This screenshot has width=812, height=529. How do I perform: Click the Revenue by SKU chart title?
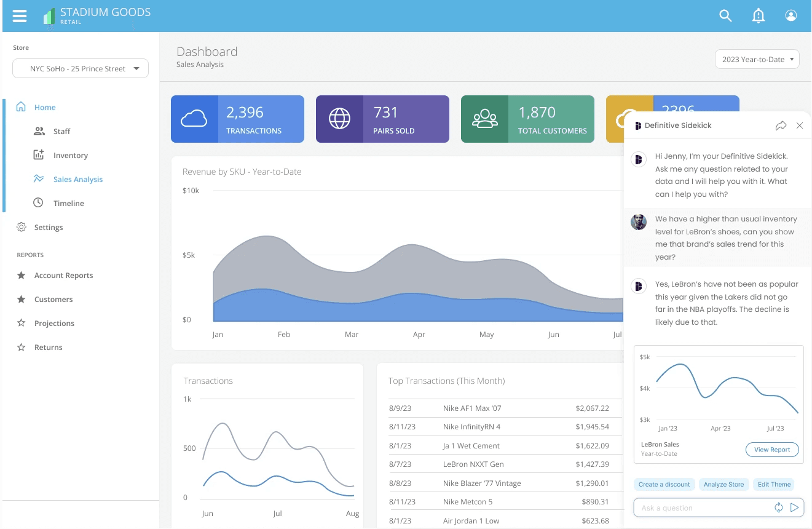click(x=242, y=172)
